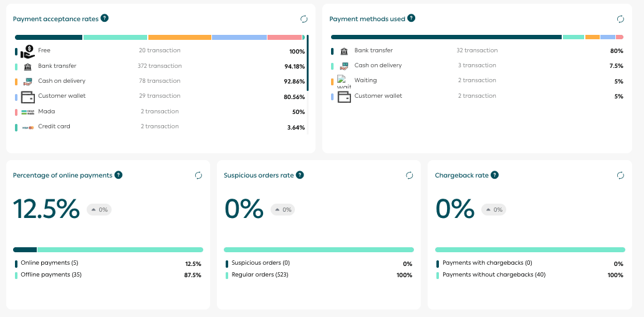Click the Customer wallet icon in acceptance rates

pyautogui.click(x=27, y=97)
